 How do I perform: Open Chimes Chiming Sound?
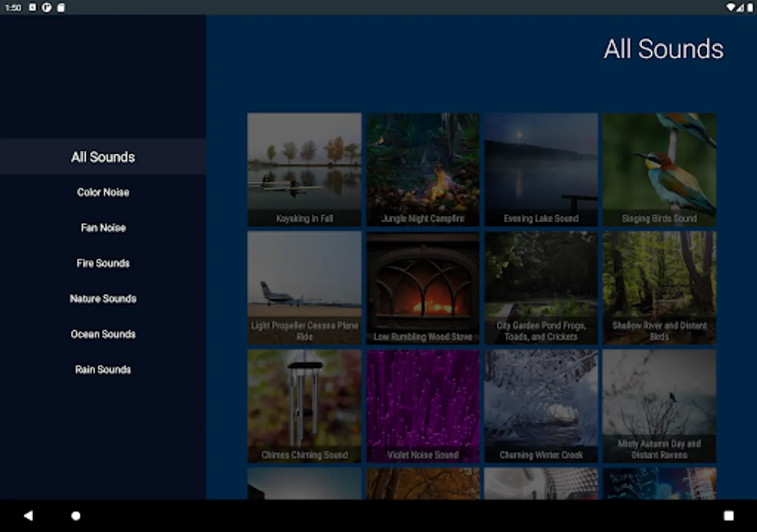click(x=304, y=406)
